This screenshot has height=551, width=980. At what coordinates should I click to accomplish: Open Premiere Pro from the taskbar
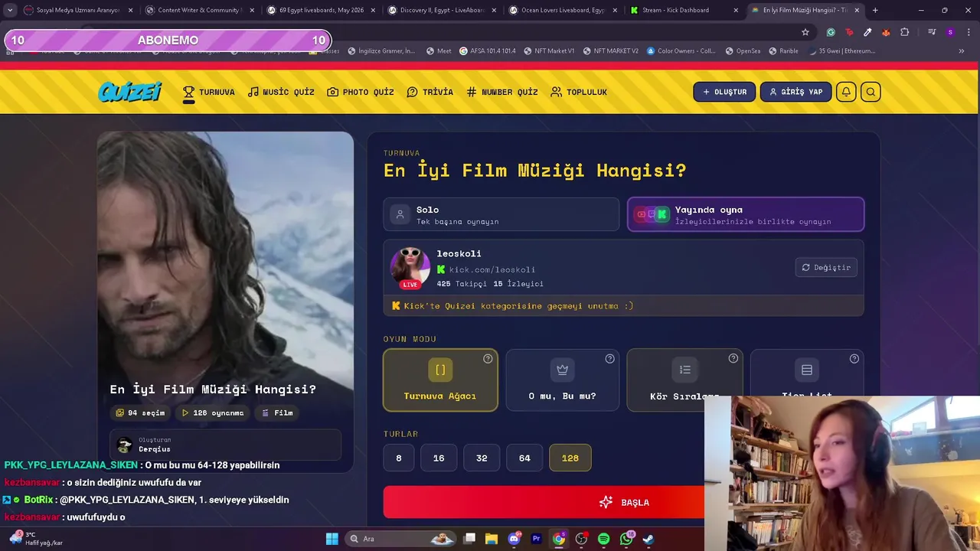point(537,539)
